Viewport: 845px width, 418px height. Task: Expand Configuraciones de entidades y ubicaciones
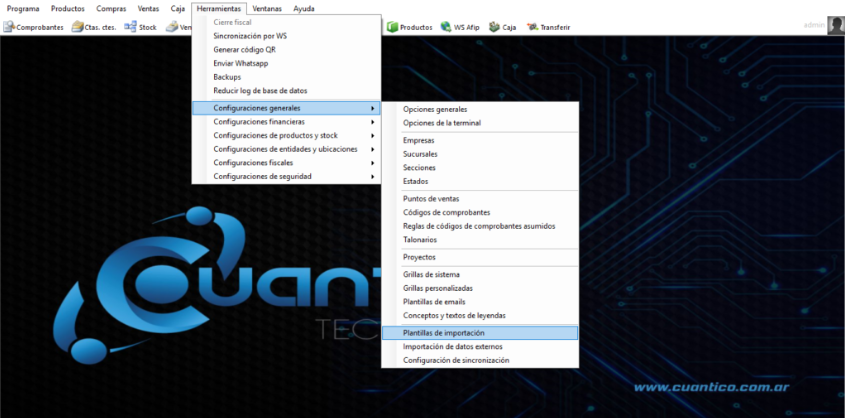pyautogui.click(x=286, y=149)
